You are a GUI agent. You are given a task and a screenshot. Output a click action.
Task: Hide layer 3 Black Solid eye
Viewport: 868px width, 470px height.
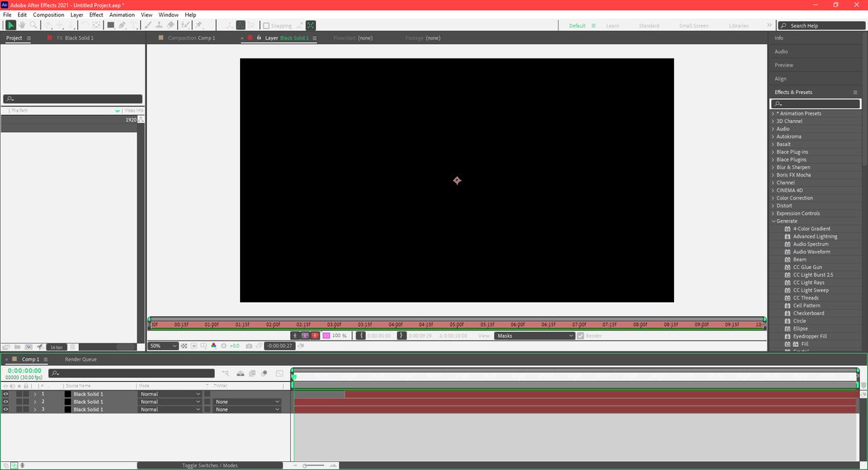point(6,409)
